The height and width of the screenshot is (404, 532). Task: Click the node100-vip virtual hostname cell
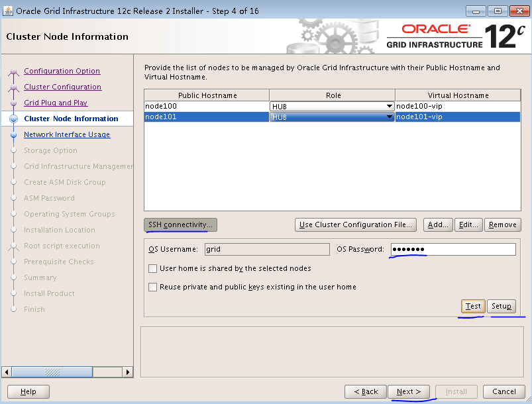tap(458, 106)
